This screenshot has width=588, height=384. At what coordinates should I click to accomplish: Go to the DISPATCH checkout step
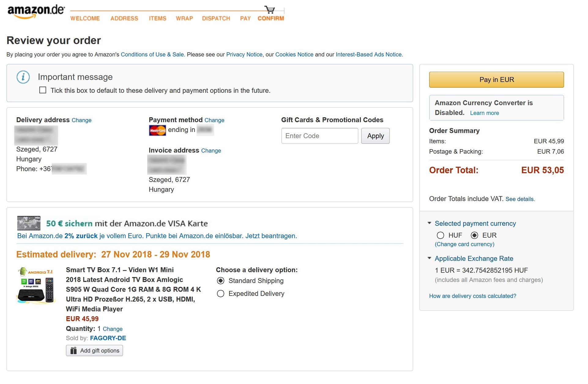(216, 18)
